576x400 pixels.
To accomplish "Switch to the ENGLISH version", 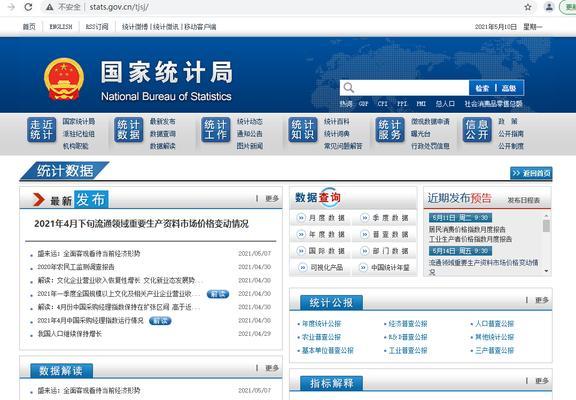I will 61,27.
